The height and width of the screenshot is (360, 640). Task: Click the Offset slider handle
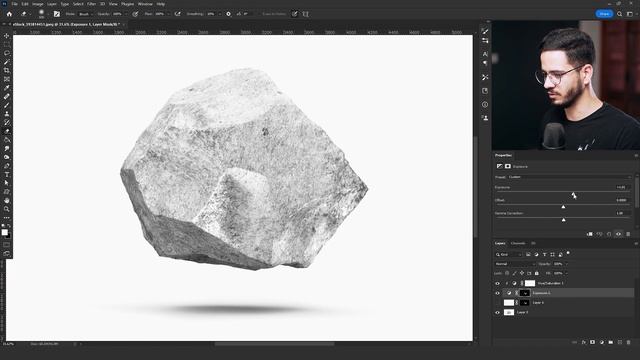click(x=563, y=207)
